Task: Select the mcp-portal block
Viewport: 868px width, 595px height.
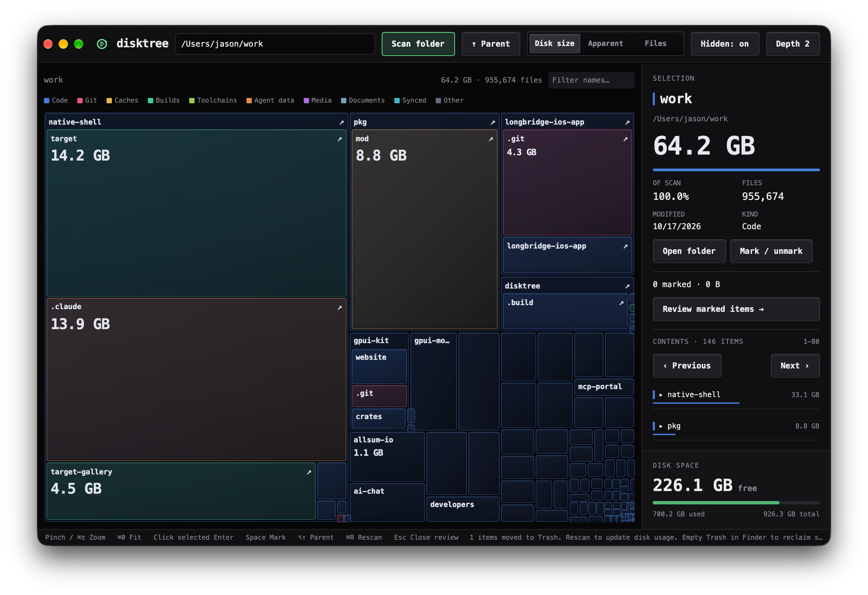Action: coord(604,387)
